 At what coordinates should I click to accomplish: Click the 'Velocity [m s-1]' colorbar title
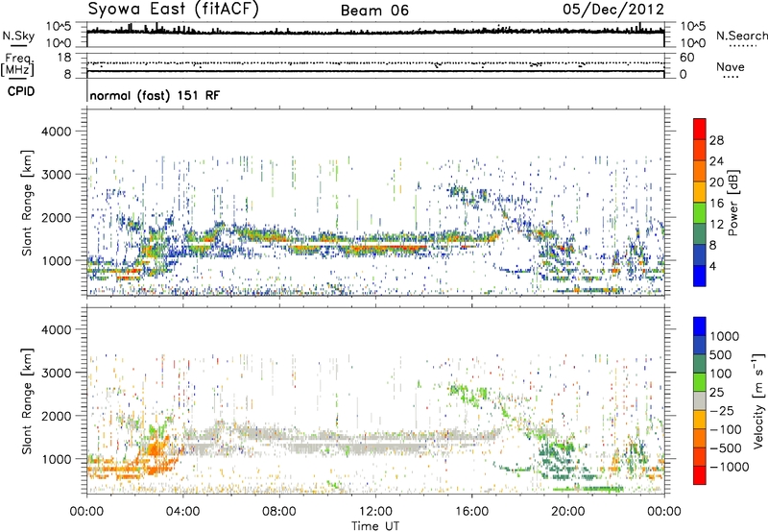pyautogui.click(x=758, y=400)
